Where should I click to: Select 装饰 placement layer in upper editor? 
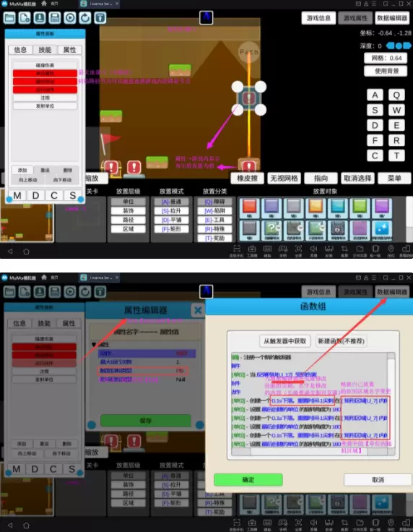tap(128, 210)
